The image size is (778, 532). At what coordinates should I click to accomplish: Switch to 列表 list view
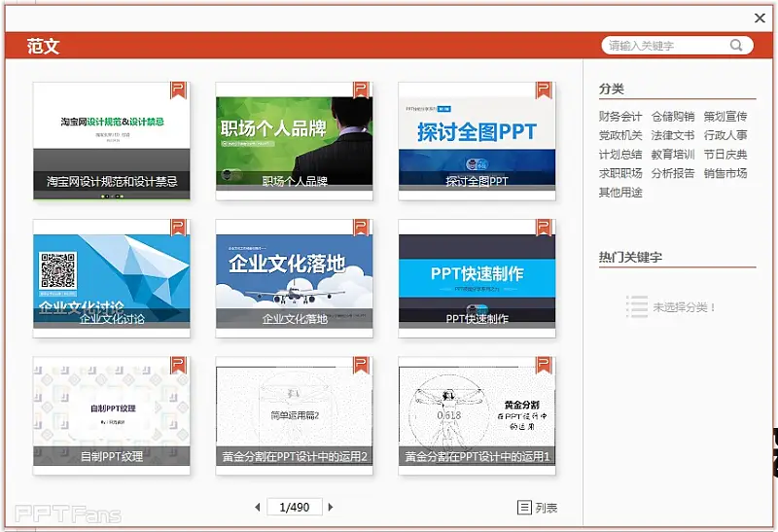[538, 508]
